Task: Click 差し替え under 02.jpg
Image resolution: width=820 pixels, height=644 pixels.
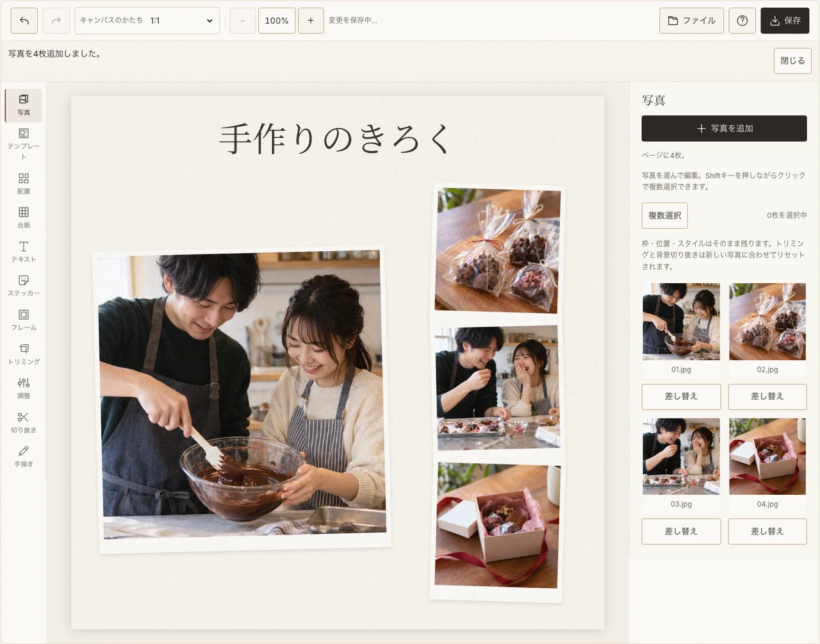Action: (x=767, y=397)
